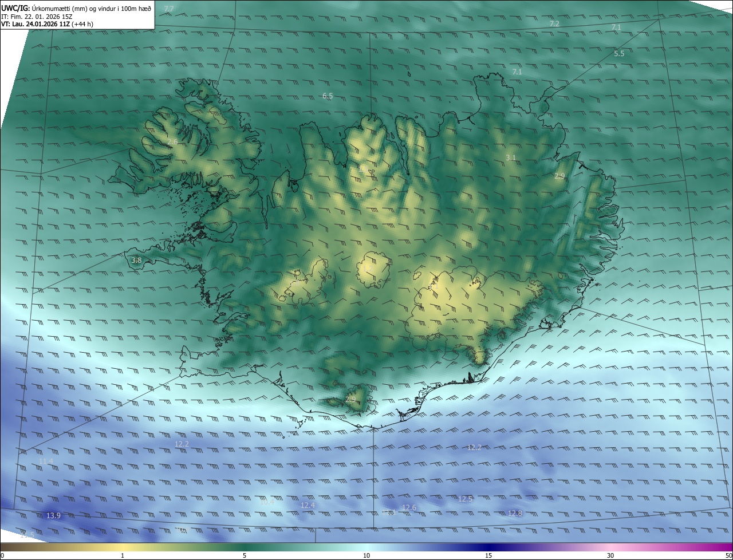Viewport: 733px width, 560px height.
Task: Click the color scale at the 30 tick
Action: pos(610,555)
